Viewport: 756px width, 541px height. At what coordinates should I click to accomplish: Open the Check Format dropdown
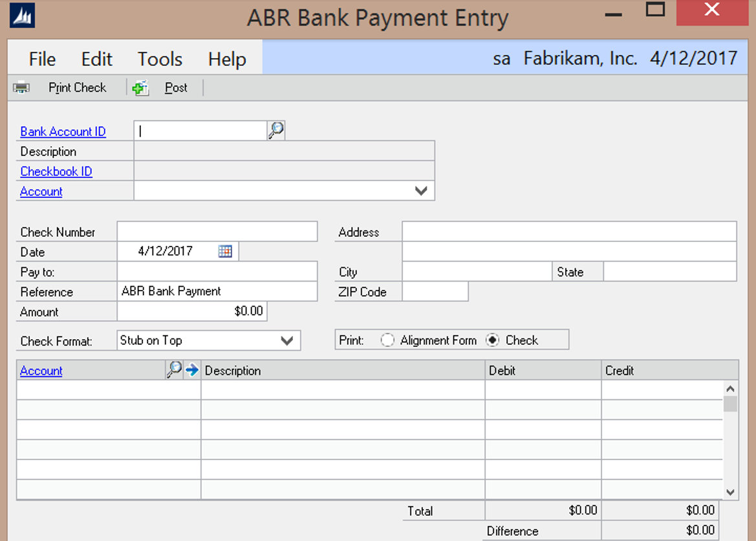[x=287, y=340]
